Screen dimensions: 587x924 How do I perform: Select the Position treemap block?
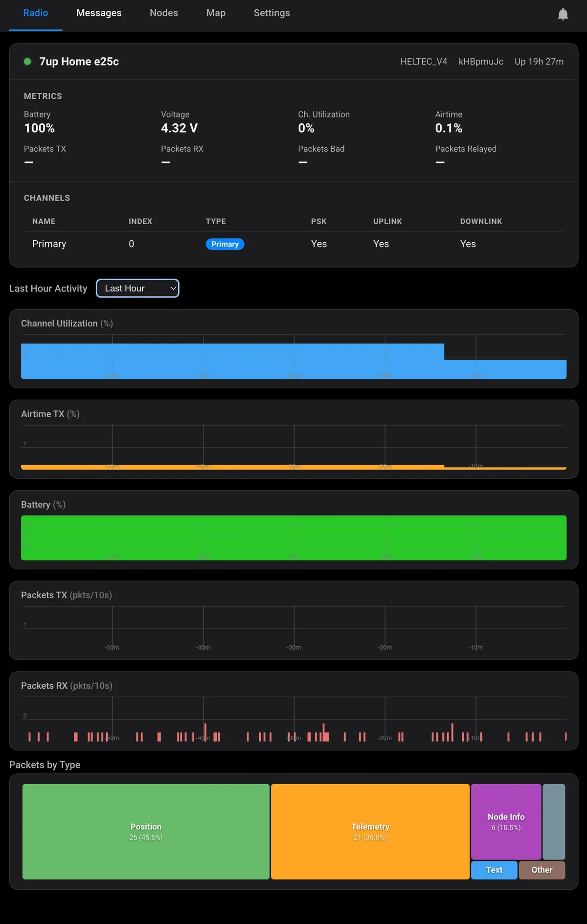click(x=146, y=832)
